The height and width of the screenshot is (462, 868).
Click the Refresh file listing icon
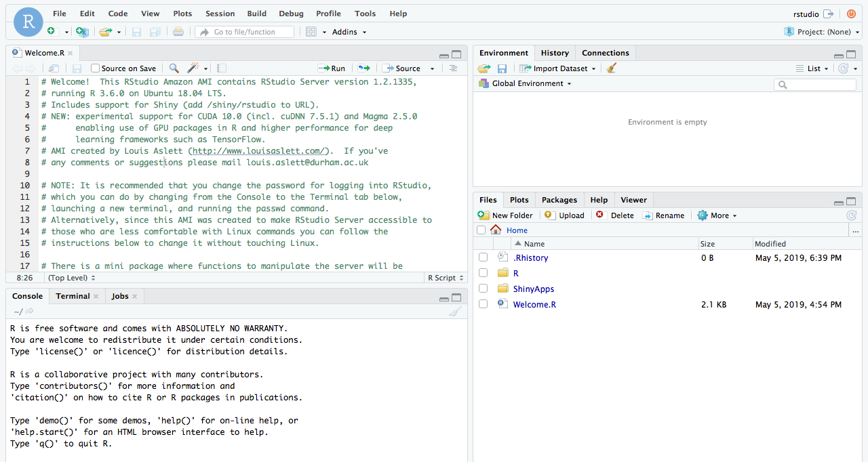(x=852, y=215)
